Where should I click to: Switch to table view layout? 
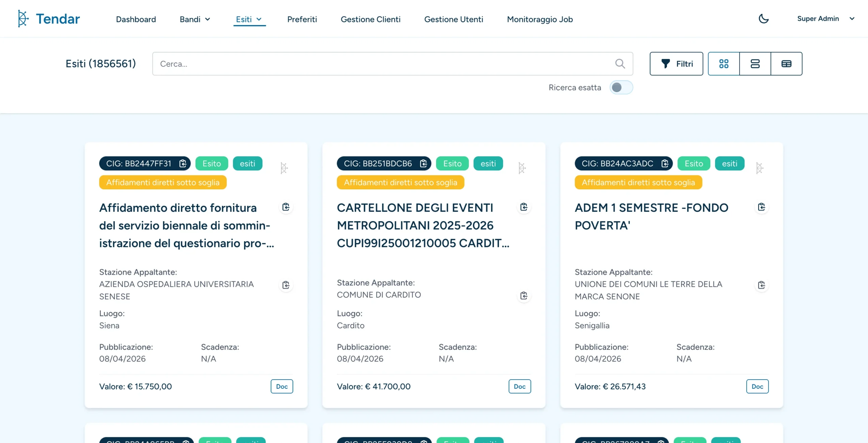point(786,64)
